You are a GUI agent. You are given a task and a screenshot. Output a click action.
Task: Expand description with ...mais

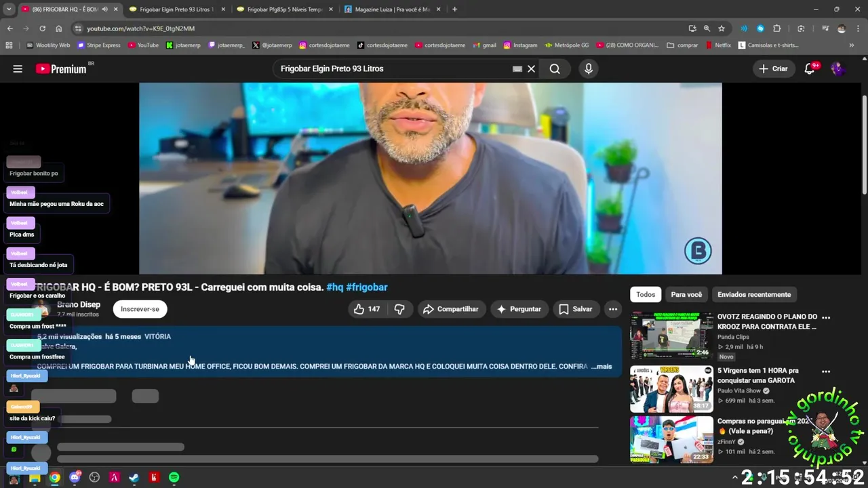tap(601, 366)
